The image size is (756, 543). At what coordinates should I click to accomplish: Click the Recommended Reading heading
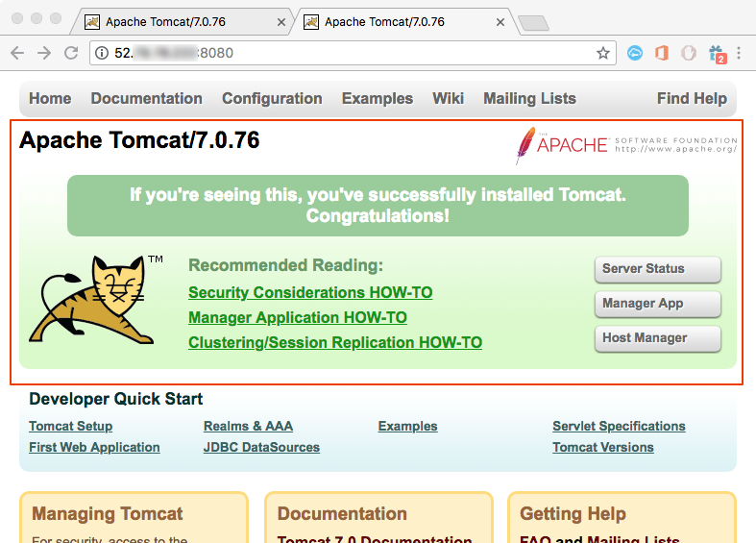[286, 265]
